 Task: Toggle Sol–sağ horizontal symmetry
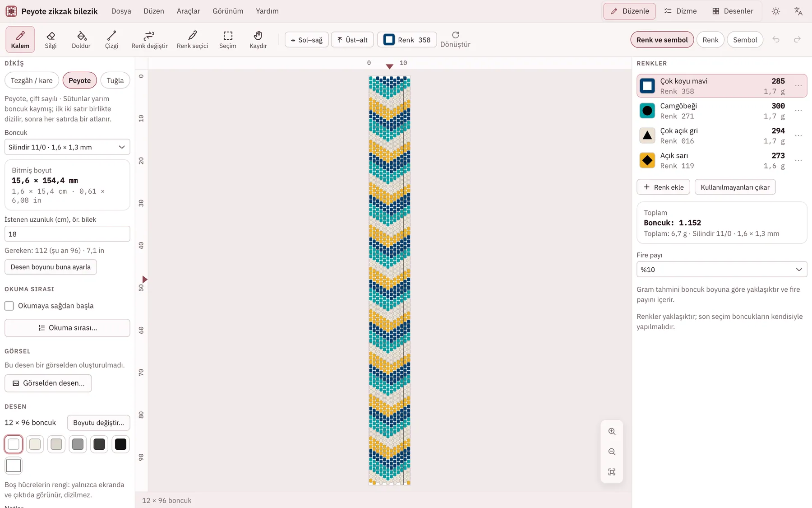pos(307,40)
